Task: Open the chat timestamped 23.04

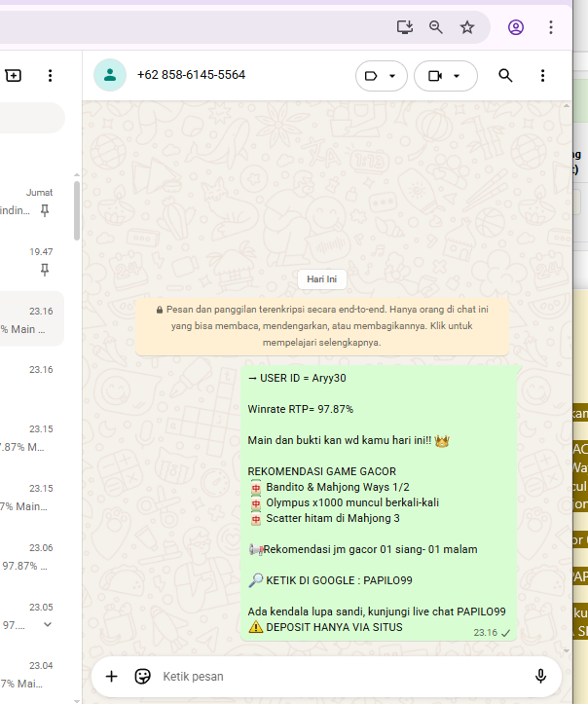Action: (x=32, y=675)
